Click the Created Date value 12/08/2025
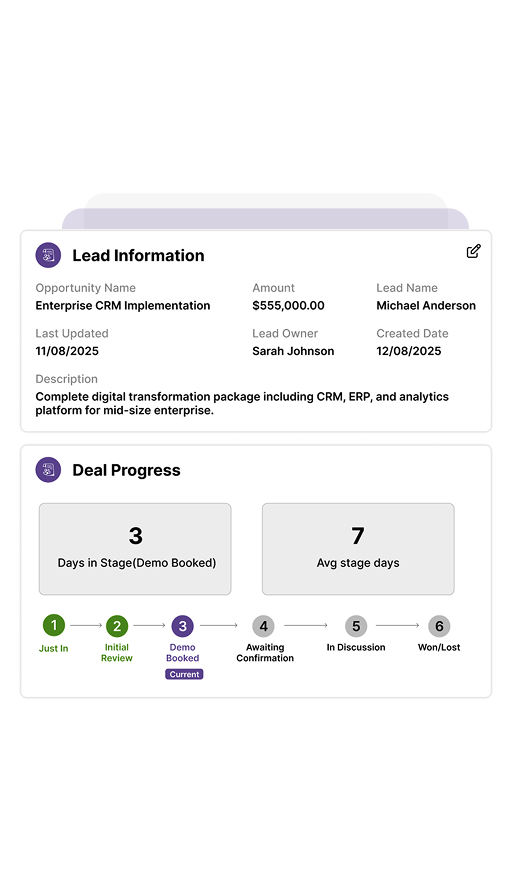Screen dimensions: 511x893 (409, 351)
